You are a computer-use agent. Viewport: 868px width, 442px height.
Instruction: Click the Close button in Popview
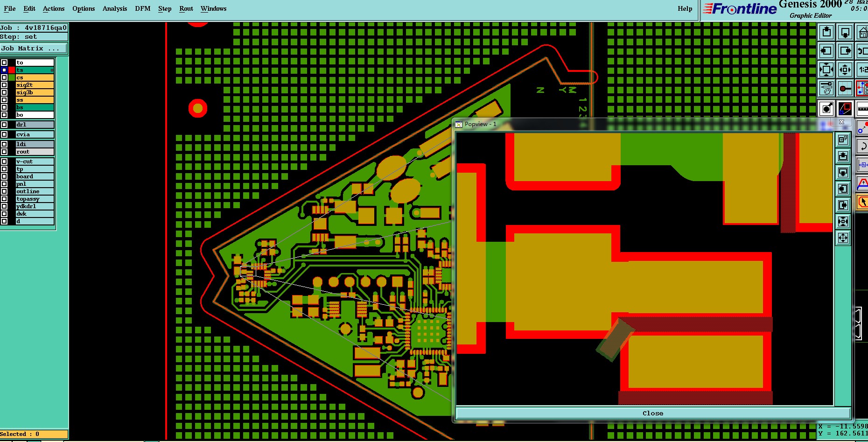click(x=653, y=413)
